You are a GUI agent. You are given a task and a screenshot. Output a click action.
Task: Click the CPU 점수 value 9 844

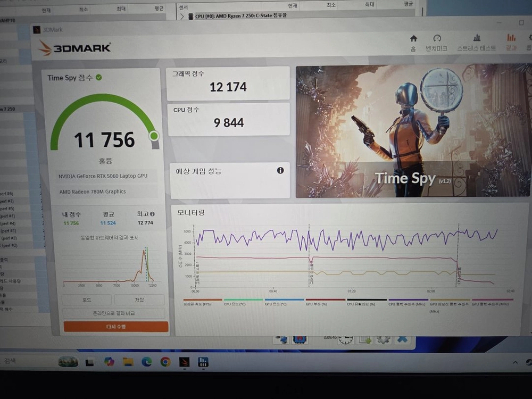[x=229, y=122]
